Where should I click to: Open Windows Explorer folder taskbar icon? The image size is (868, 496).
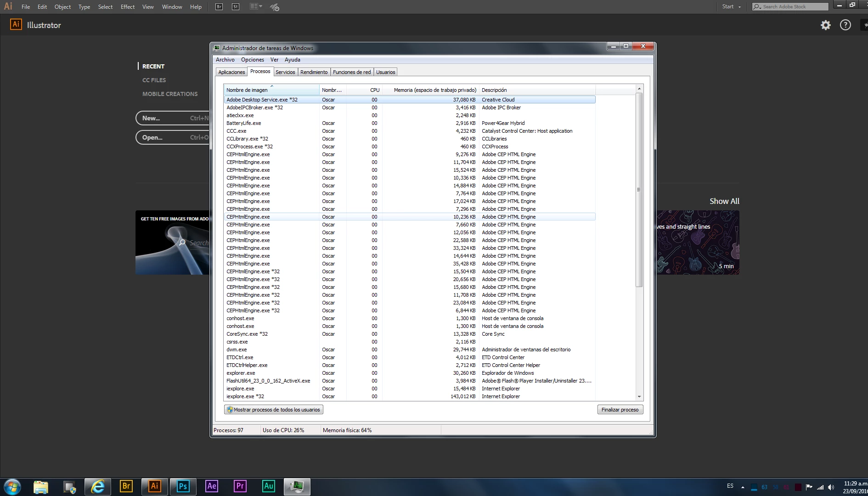41,487
